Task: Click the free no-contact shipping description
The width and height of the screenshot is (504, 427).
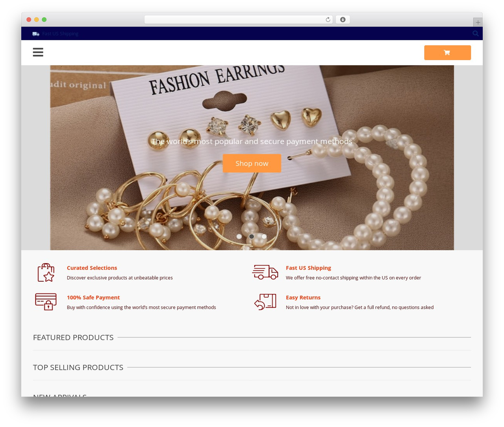Action: [x=353, y=278]
